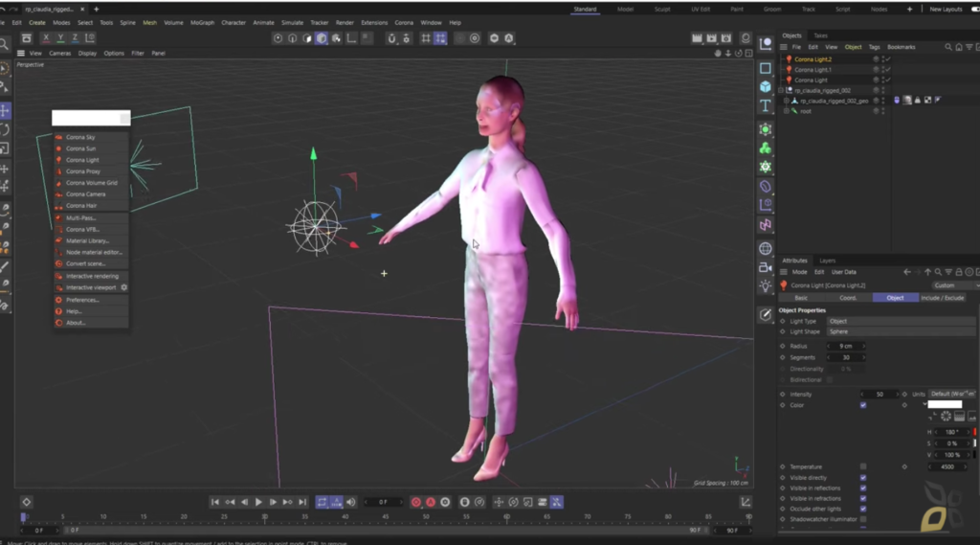Click the rectangle spline icon

[765, 68]
